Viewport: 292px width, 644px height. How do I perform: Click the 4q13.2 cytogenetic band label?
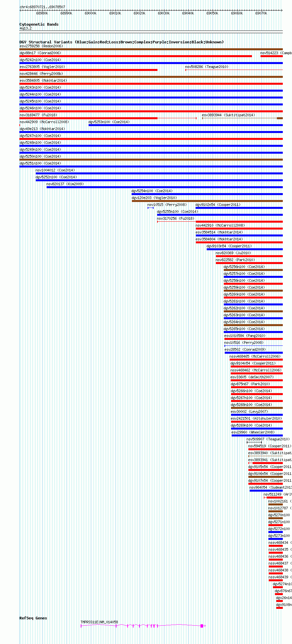(x=26, y=29)
